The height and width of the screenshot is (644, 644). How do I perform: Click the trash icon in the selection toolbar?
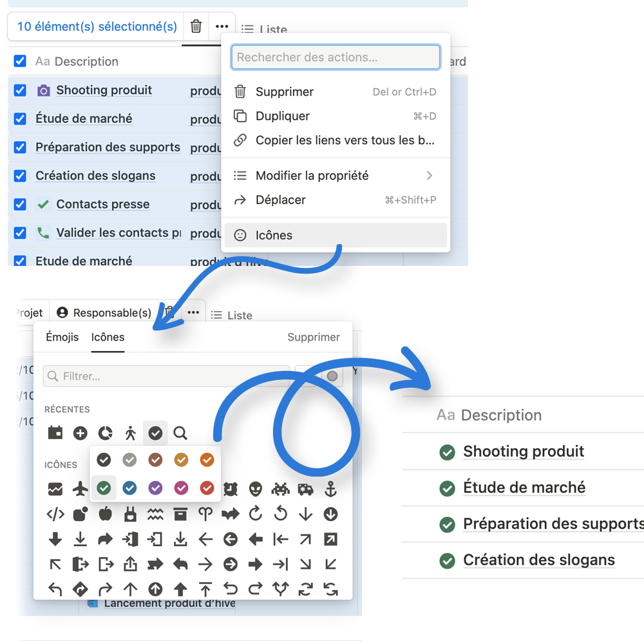[196, 26]
